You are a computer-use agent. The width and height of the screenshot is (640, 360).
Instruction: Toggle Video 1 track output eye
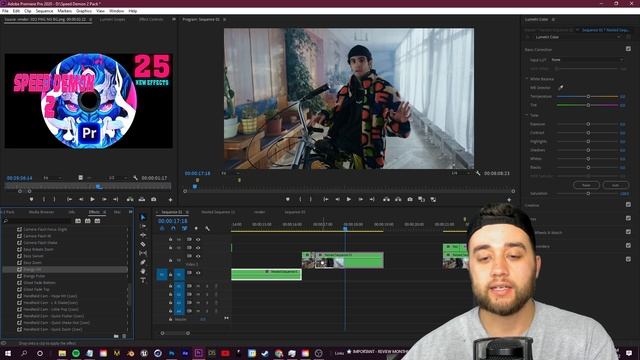(198, 273)
